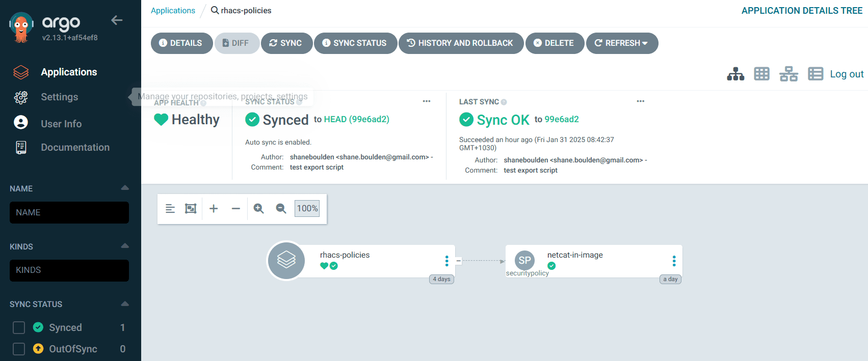Switch to tree view layout icon
The height and width of the screenshot is (361, 868).
[x=735, y=74]
